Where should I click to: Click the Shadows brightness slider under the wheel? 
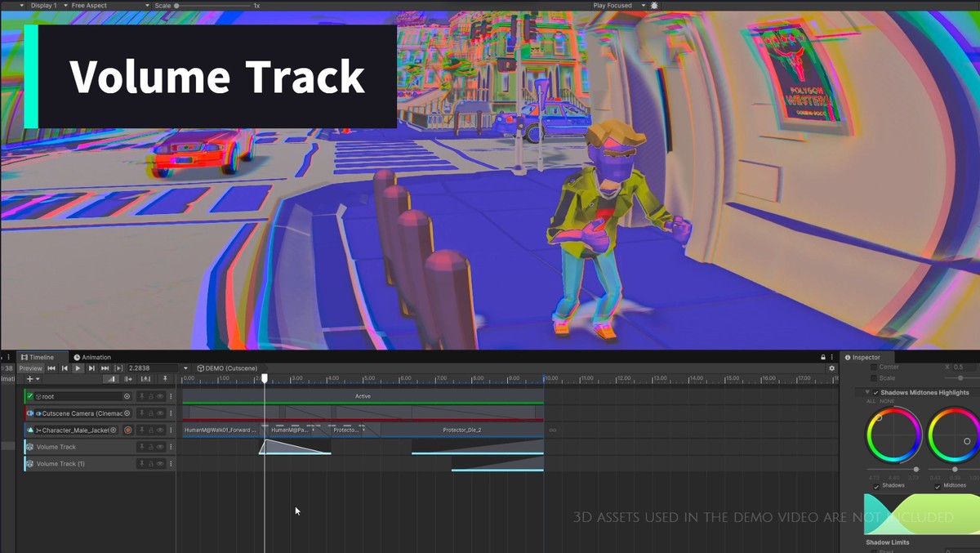893,470
